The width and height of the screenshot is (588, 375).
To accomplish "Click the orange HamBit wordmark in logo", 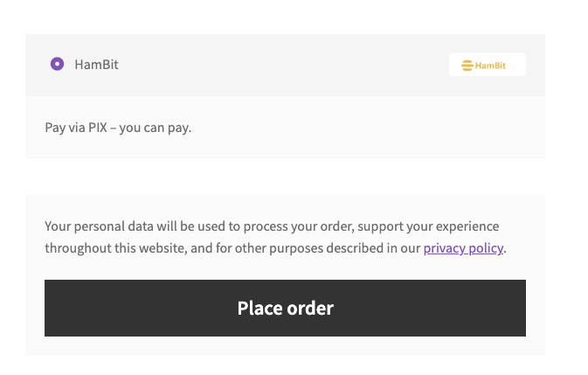I will 490,66.
